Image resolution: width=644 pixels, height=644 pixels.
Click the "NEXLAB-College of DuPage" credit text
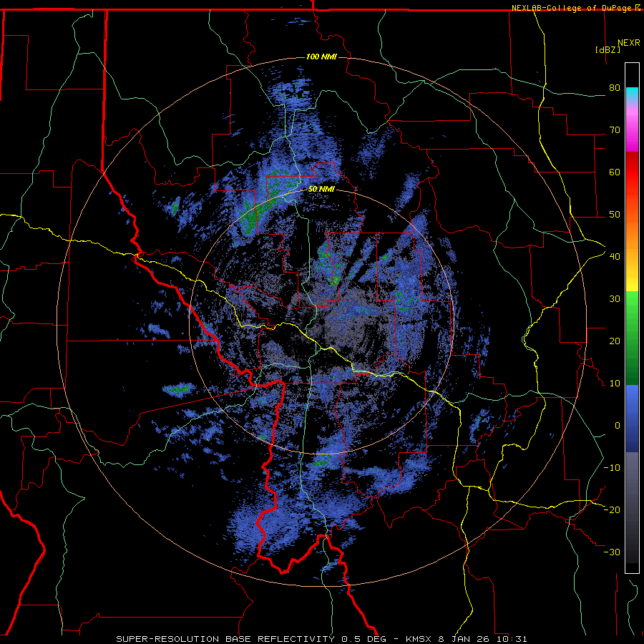[x=572, y=8]
